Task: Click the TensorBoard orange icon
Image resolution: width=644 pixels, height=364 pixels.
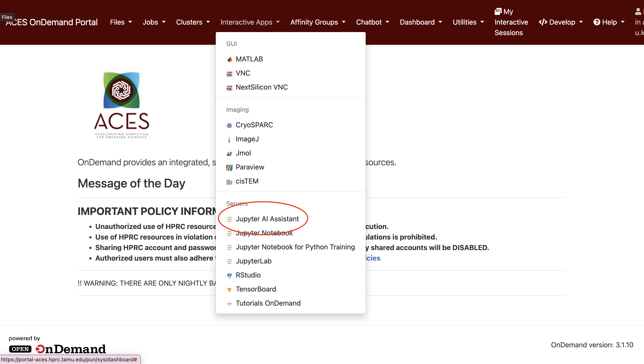Action: pyautogui.click(x=229, y=289)
